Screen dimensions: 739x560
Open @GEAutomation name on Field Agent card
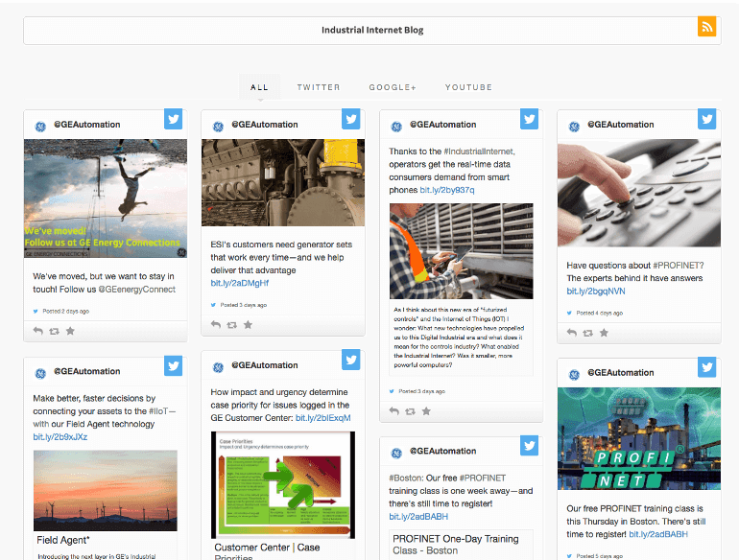point(86,371)
